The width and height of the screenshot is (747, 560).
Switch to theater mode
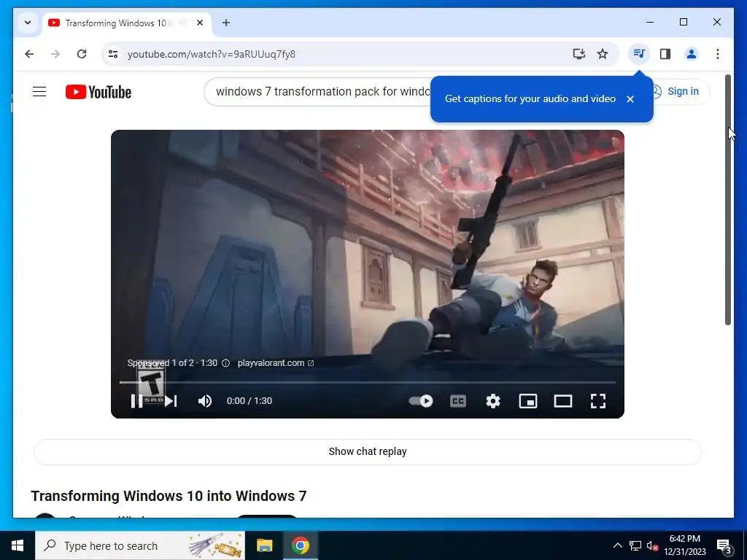[x=563, y=401]
